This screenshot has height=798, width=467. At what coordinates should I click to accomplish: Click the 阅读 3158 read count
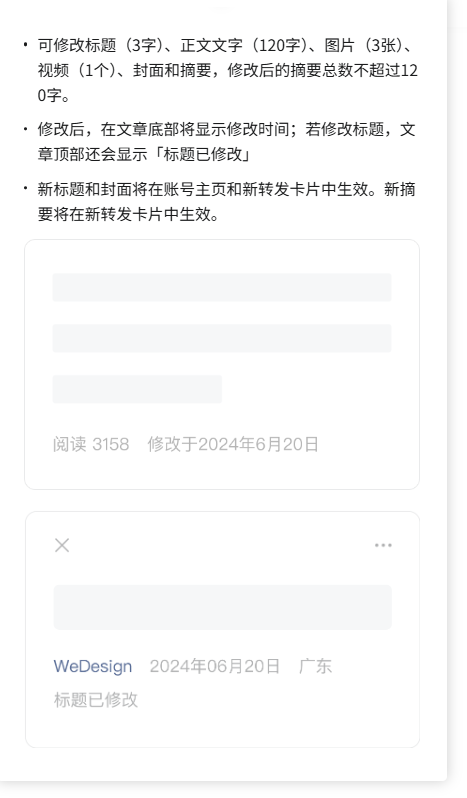click(x=91, y=444)
